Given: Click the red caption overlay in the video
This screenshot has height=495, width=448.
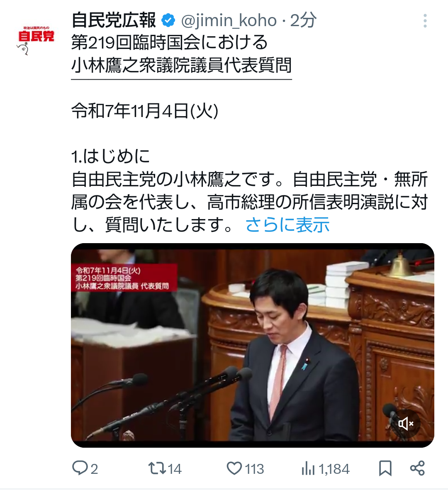Looking at the screenshot, I should (x=124, y=278).
